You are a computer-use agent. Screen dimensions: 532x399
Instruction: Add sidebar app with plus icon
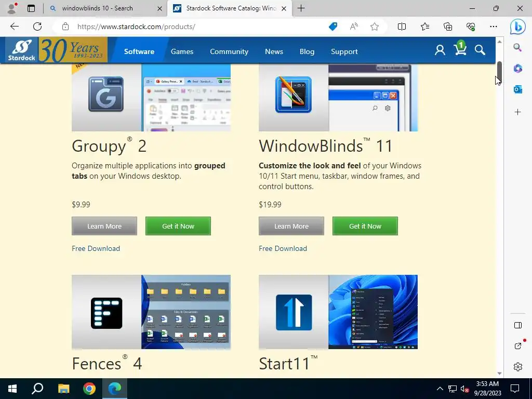pyautogui.click(x=517, y=112)
